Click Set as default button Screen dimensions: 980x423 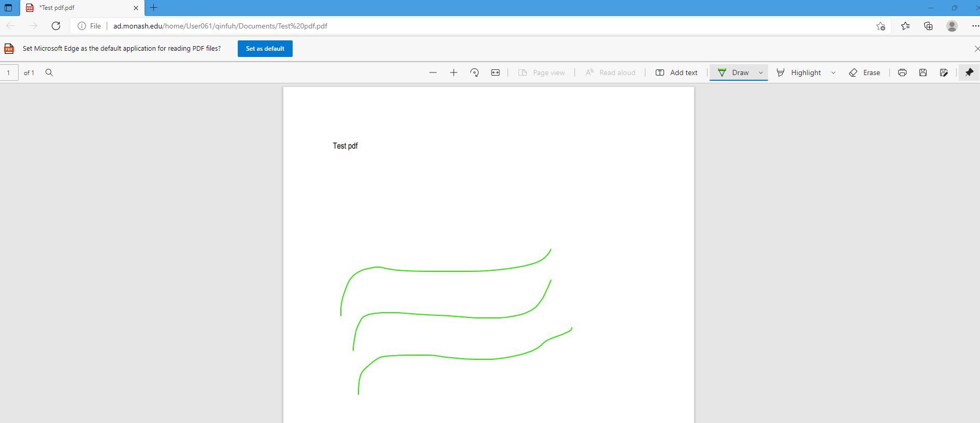pos(265,49)
